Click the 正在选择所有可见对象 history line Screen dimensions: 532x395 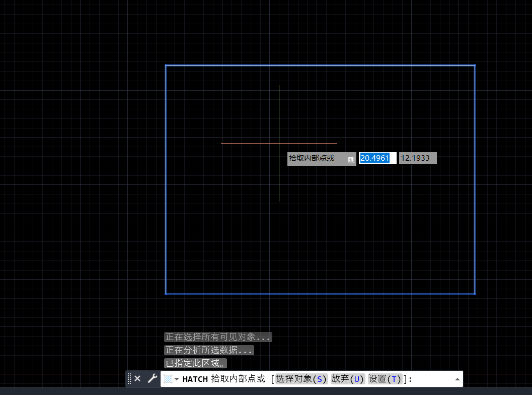pos(218,337)
